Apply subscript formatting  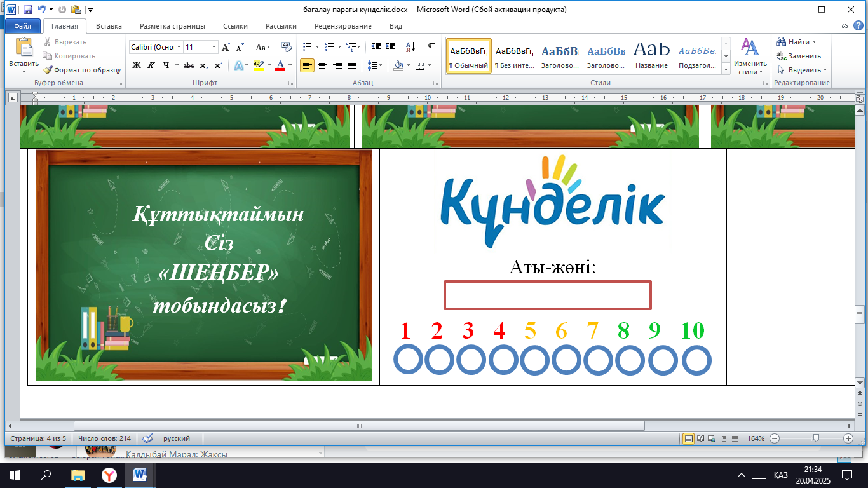(x=204, y=65)
